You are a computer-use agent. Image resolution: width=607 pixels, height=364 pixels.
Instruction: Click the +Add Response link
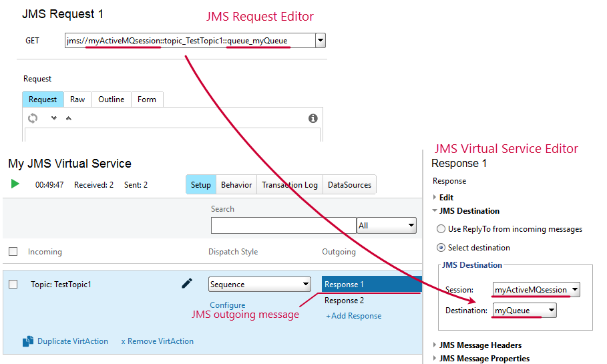point(353,316)
